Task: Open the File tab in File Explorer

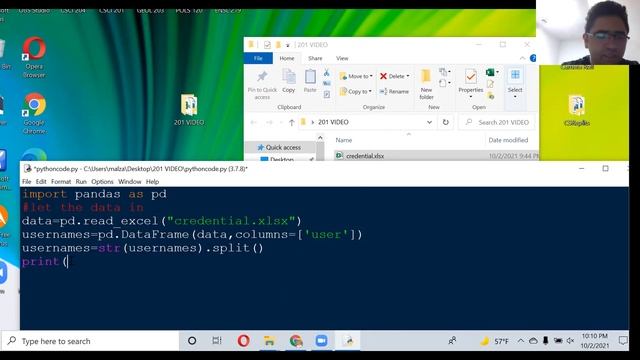Action: pos(258,58)
